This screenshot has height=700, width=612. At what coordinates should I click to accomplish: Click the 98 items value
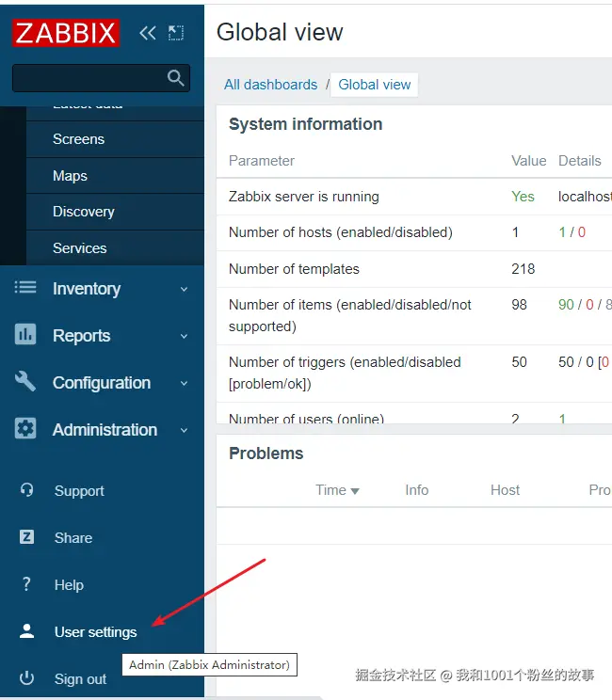click(x=519, y=305)
